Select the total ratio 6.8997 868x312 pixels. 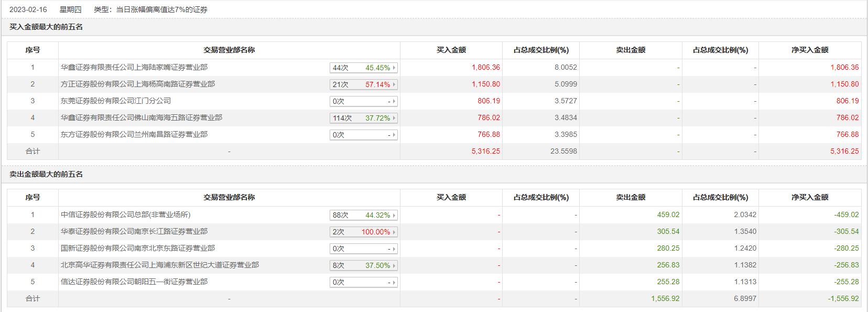coord(745,298)
